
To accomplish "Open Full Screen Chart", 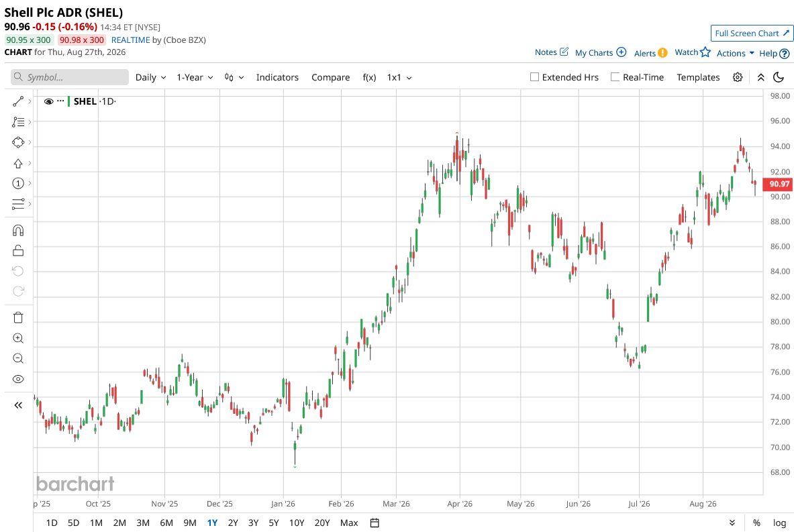I will pyautogui.click(x=752, y=34).
